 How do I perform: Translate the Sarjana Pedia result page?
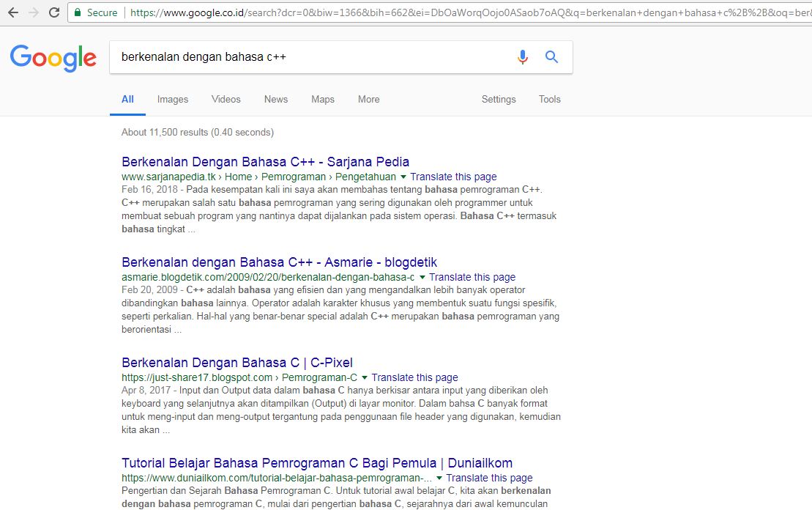[x=453, y=177]
